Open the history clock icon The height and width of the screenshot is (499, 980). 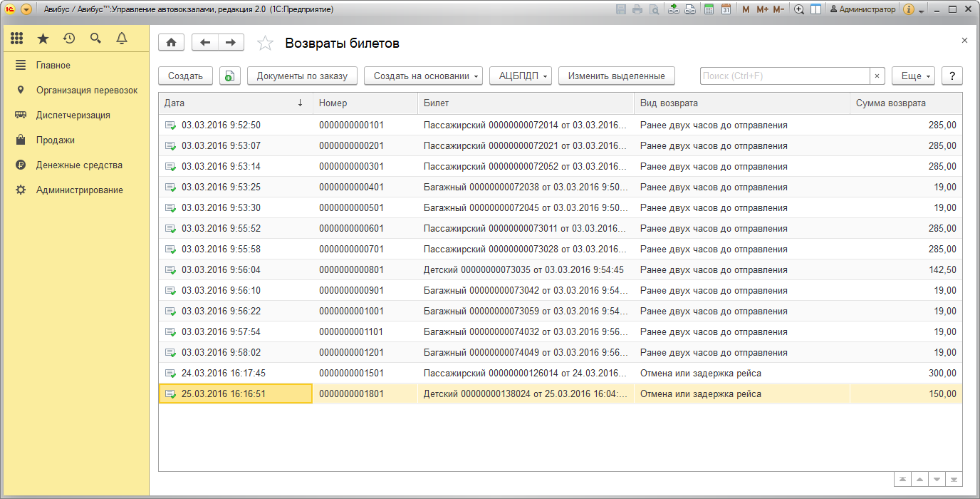[x=69, y=38]
